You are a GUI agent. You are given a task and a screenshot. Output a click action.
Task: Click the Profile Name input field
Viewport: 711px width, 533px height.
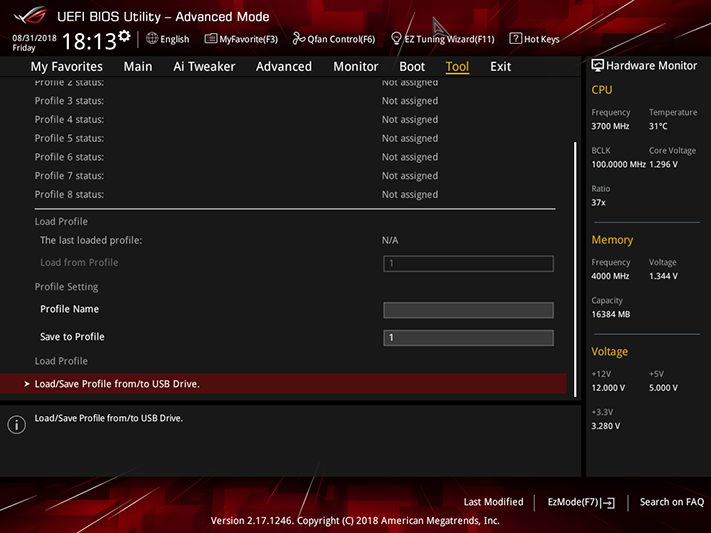[x=468, y=310]
